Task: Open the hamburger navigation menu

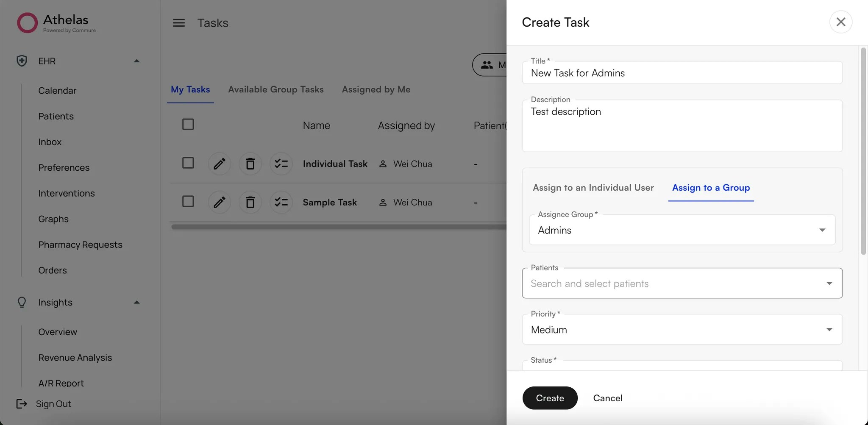Action: tap(178, 22)
